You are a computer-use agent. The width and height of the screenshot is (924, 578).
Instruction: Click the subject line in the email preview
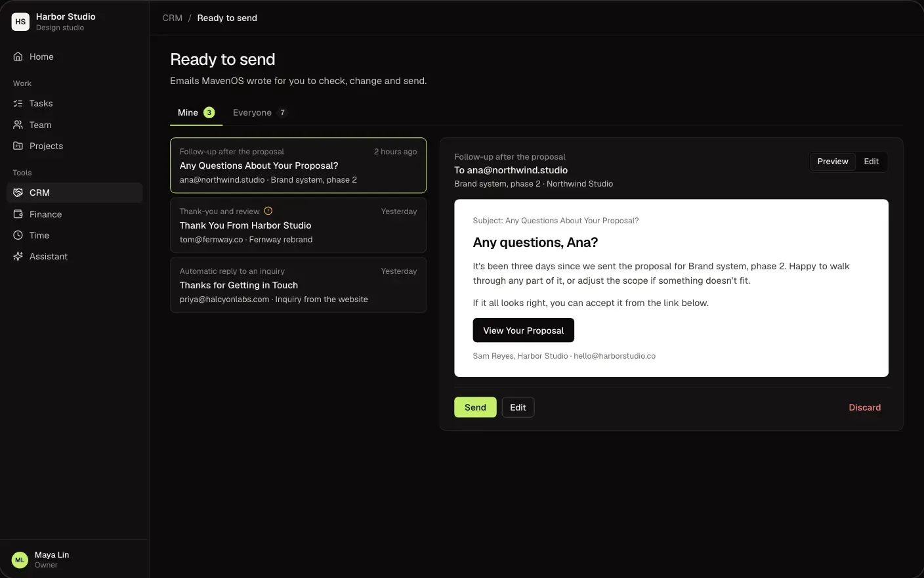click(x=555, y=221)
